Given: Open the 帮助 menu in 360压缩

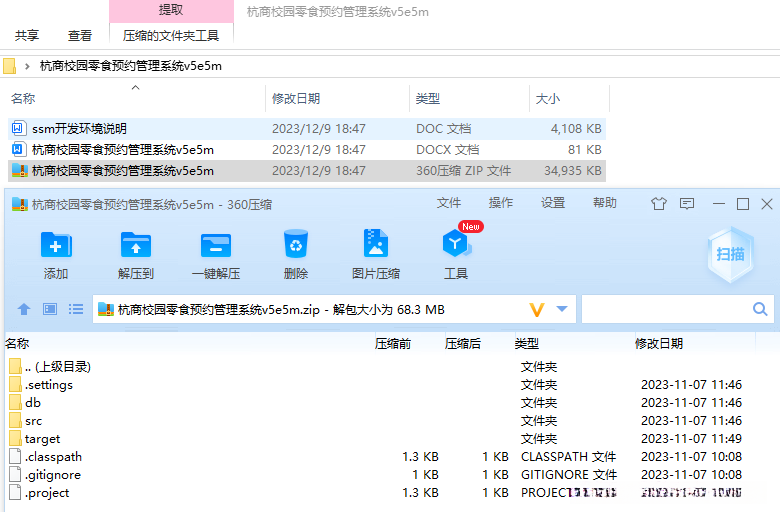Looking at the screenshot, I should (605, 203).
